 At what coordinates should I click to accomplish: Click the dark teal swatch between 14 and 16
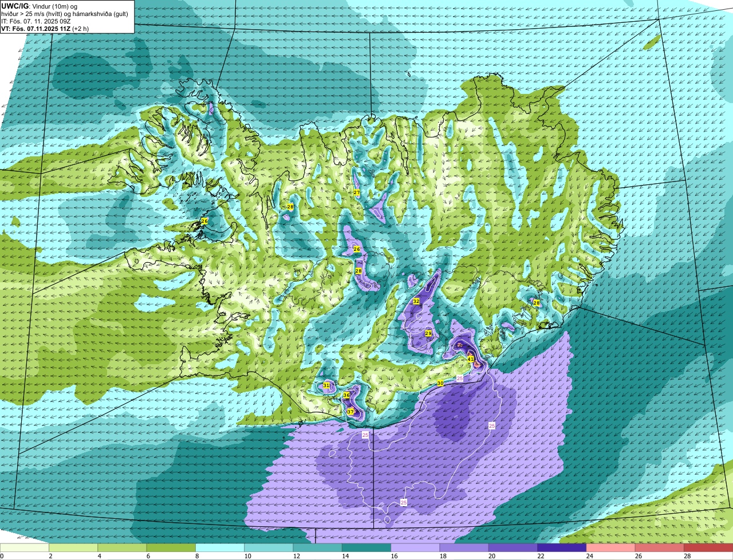click(x=366, y=548)
